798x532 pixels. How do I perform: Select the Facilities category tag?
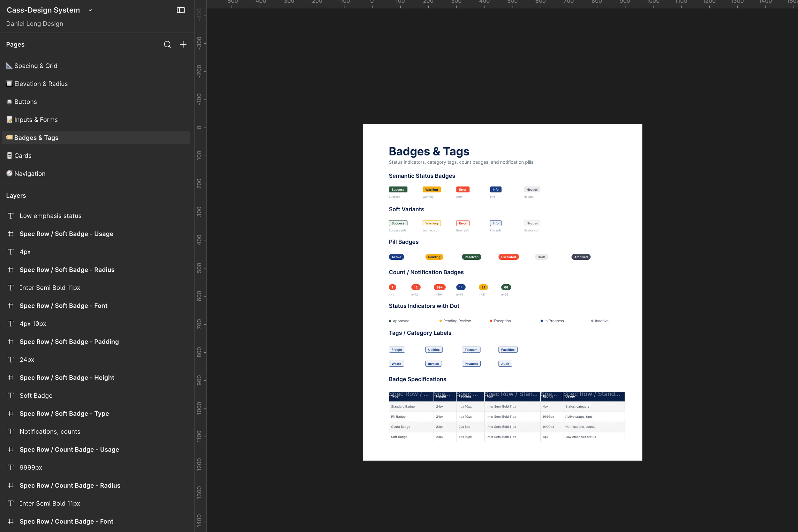coord(508,350)
